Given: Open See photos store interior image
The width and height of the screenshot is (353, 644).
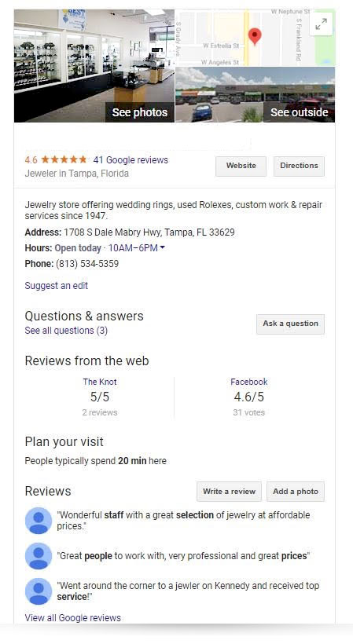Looking at the screenshot, I should pos(94,66).
